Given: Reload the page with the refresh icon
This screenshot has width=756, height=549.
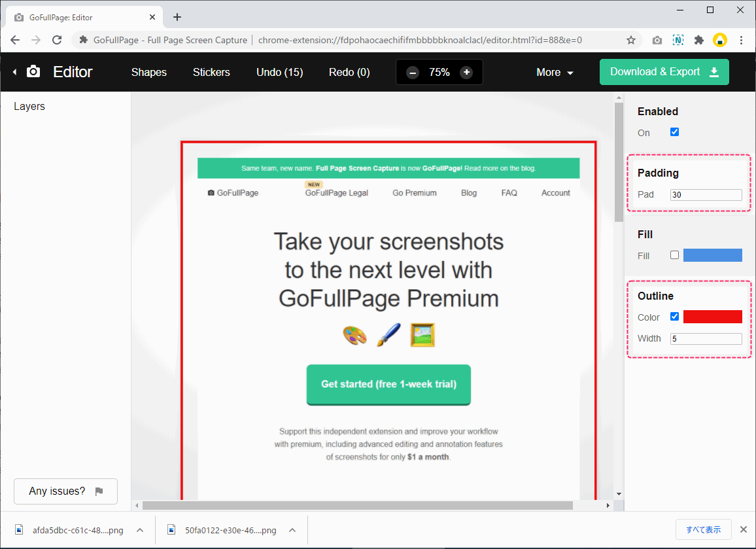Looking at the screenshot, I should (57, 40).
